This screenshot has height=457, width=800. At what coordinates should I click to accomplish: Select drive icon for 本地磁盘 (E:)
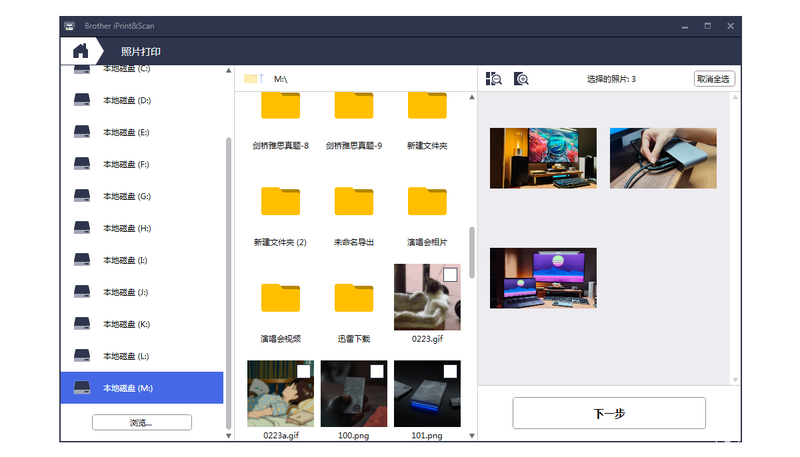[82, 132]
